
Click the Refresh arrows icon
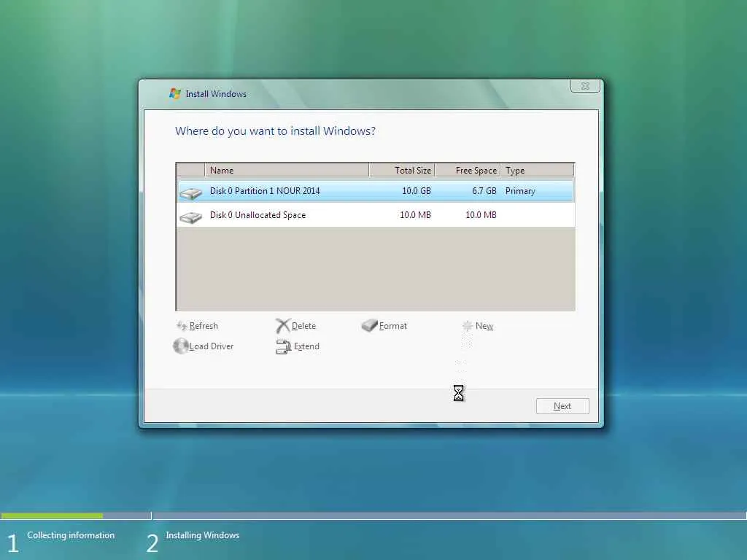pos(181,326)
